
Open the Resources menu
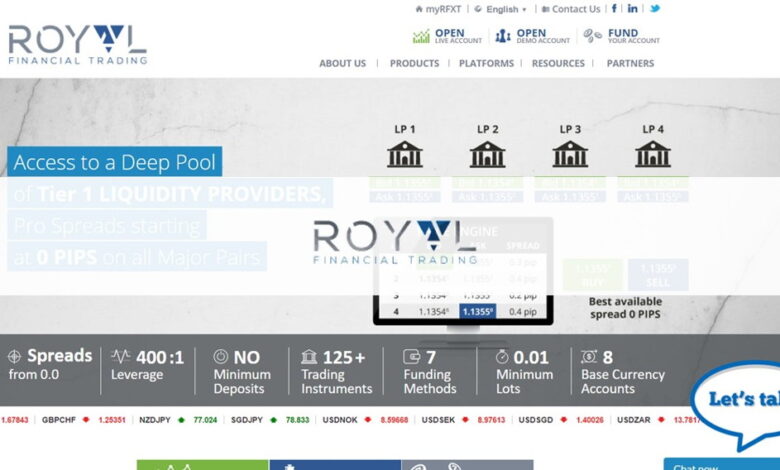tap(558, 63)
